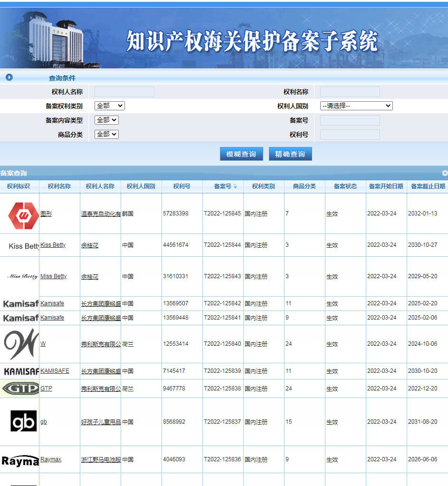Sort by the 权利类别 column header
Screen dimensions: 448x486
264,186
